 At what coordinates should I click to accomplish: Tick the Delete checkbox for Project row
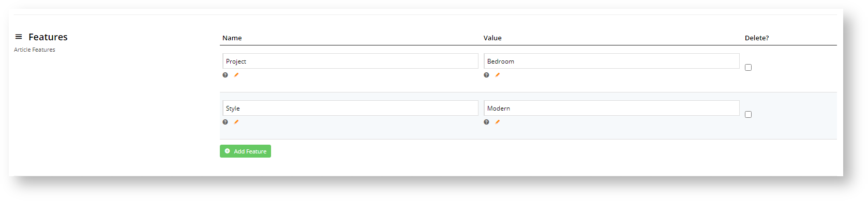[x=748, y=67]
